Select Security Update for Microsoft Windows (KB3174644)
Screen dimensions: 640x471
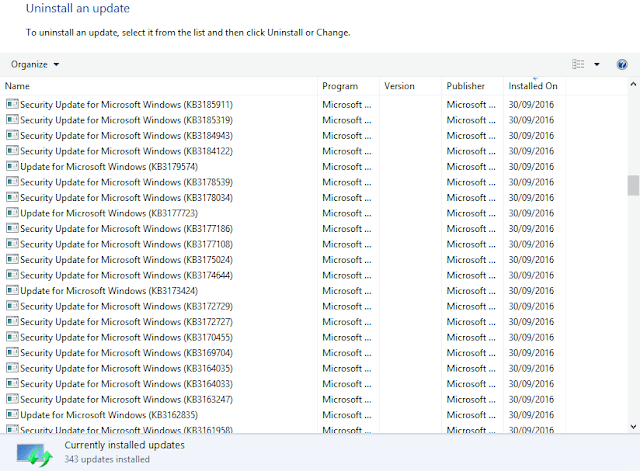tap(127, 275)
